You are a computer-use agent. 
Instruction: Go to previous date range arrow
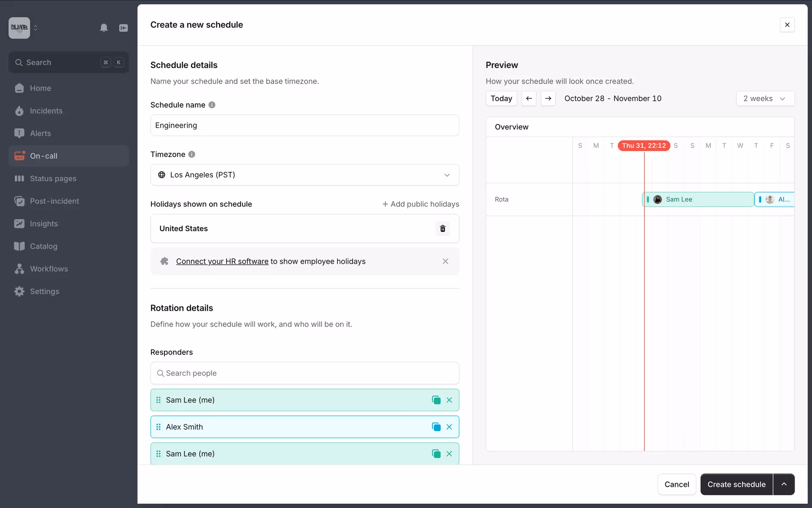point(529,99)
